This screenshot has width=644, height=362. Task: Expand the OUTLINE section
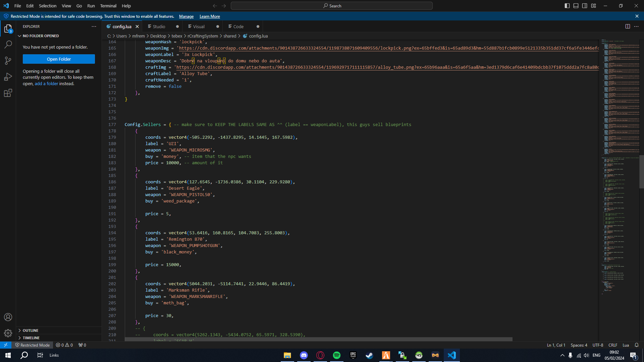(x=30, y=330)
